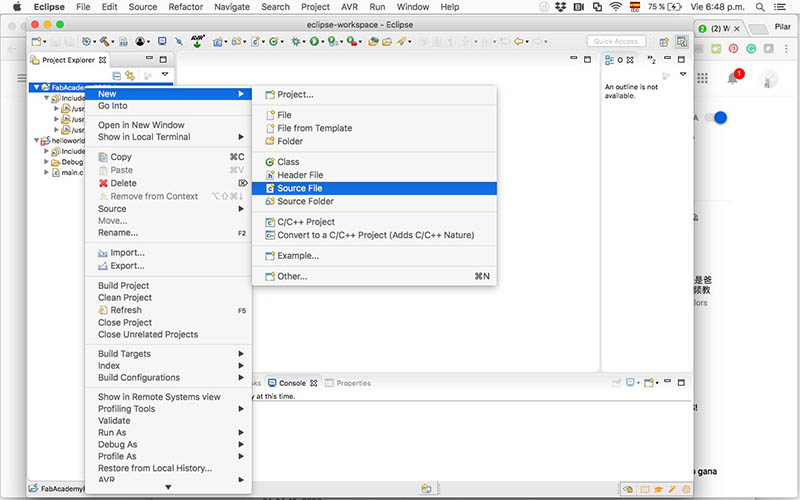
Task: Open the Refactor menu in menu bar
Action: pyautogui.click(x=186, y=7)
